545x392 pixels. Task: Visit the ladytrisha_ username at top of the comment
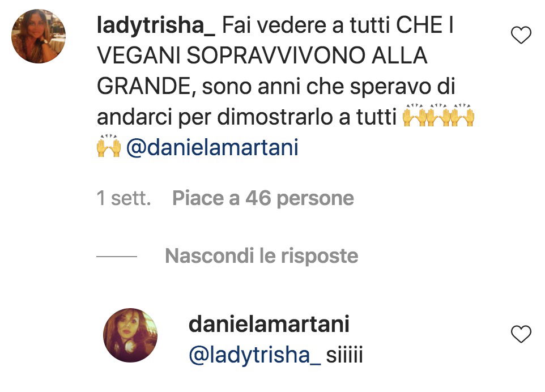point(156,25)
